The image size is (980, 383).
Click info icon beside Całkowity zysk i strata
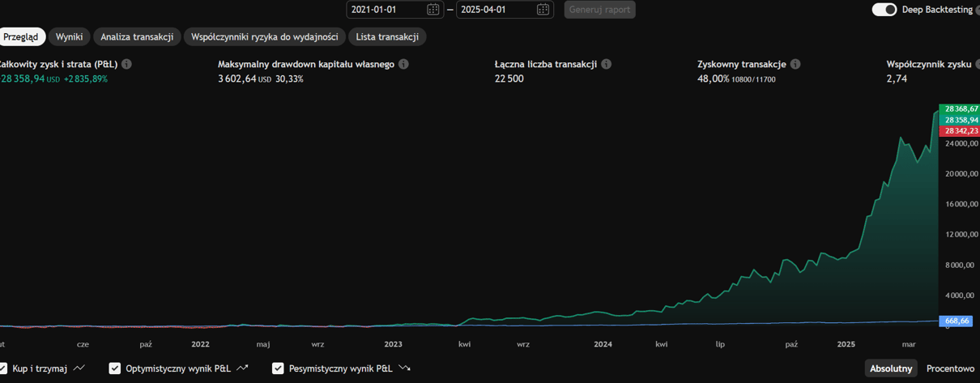126,64
